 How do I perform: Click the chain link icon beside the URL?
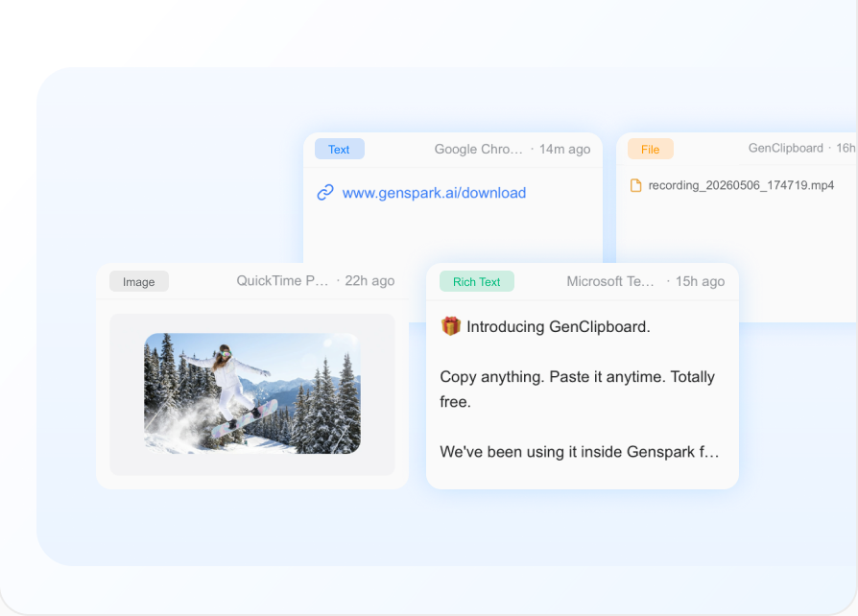[325, 193]
